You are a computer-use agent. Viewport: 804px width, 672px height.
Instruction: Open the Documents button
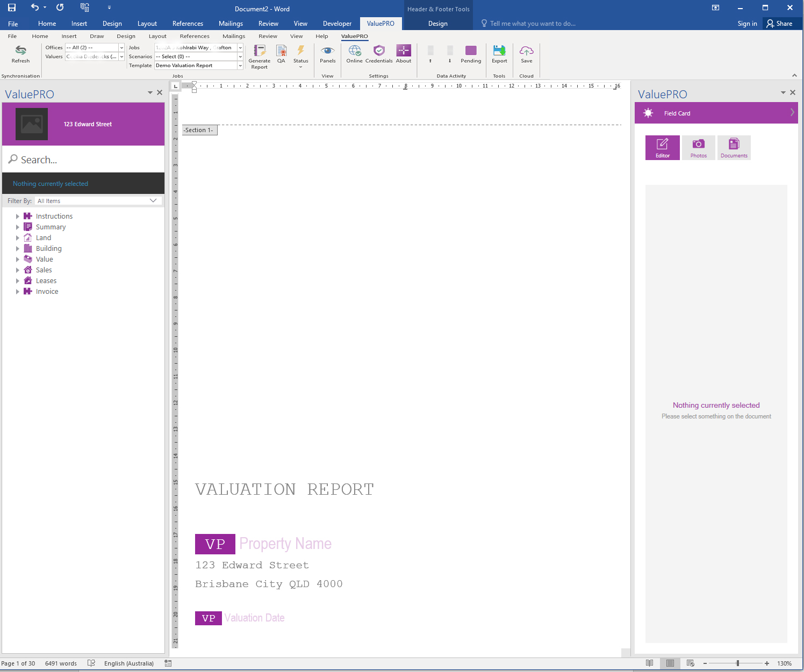pos(734,148)
